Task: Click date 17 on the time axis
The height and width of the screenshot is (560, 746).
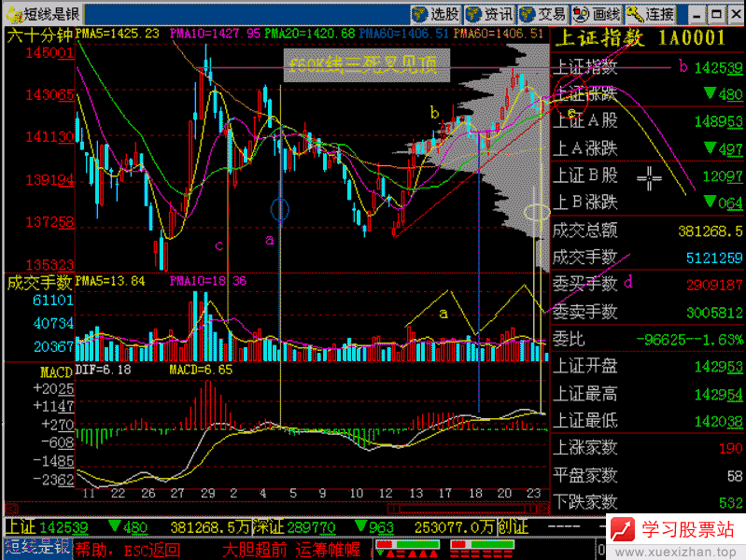Action: (444, 493)
